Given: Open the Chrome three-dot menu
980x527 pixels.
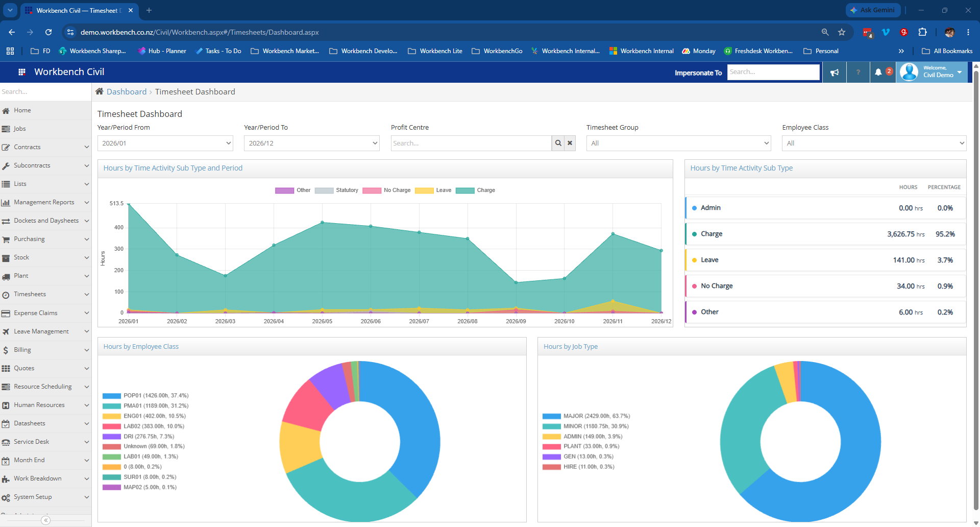Looking at the screenshot, I should pyautogui.click(x=968, y=32).
